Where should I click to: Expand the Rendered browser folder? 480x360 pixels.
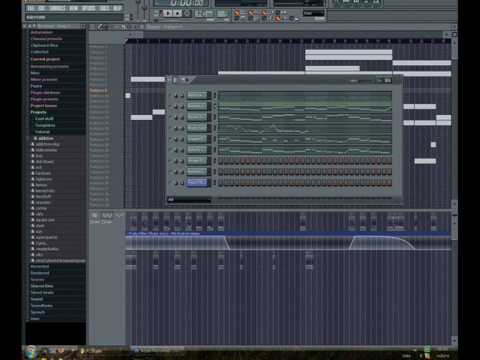(40, 273)
